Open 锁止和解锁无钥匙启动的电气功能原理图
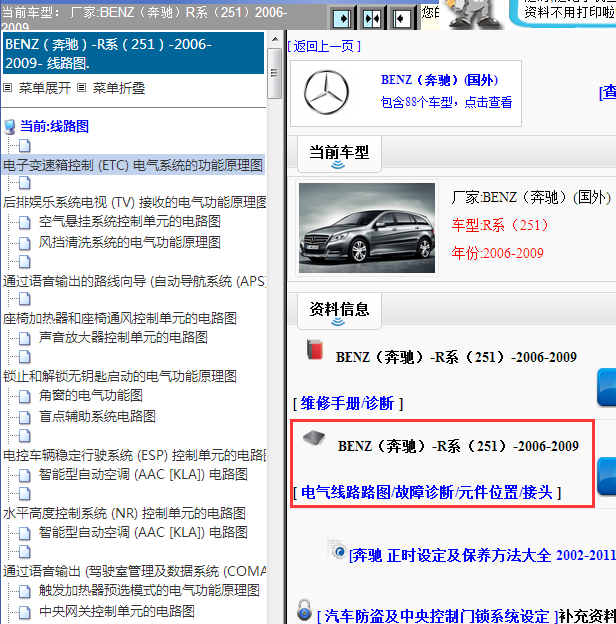The image size is (616, 624). click(120, 376)
